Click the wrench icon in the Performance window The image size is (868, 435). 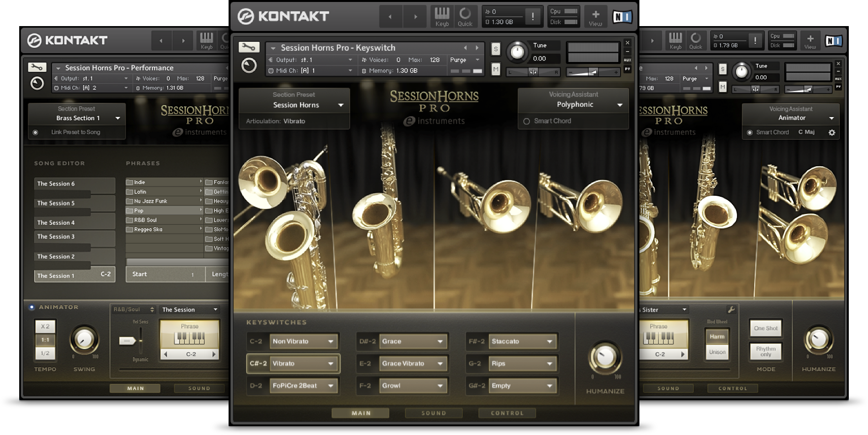(x=37, y=67)
